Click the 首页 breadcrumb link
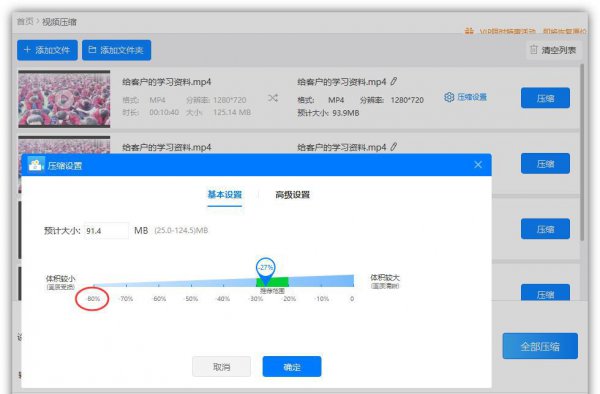600x394 pixels. coord(25,21)
